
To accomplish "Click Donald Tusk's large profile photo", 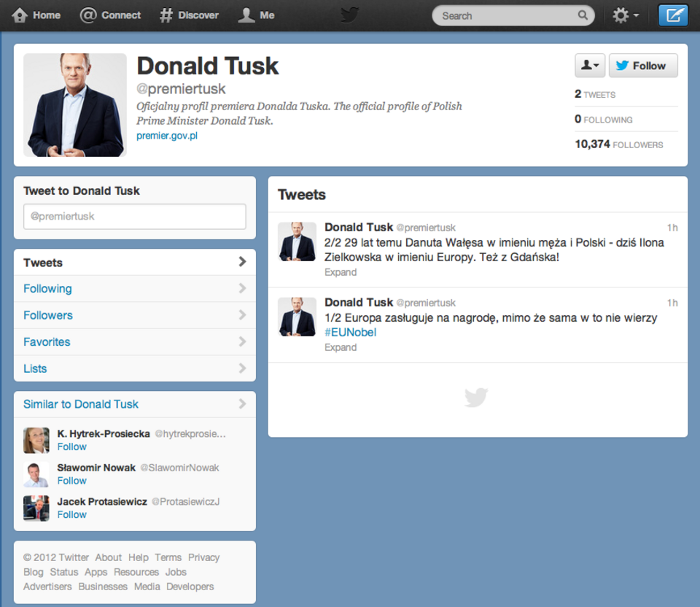I will (75, 105).
